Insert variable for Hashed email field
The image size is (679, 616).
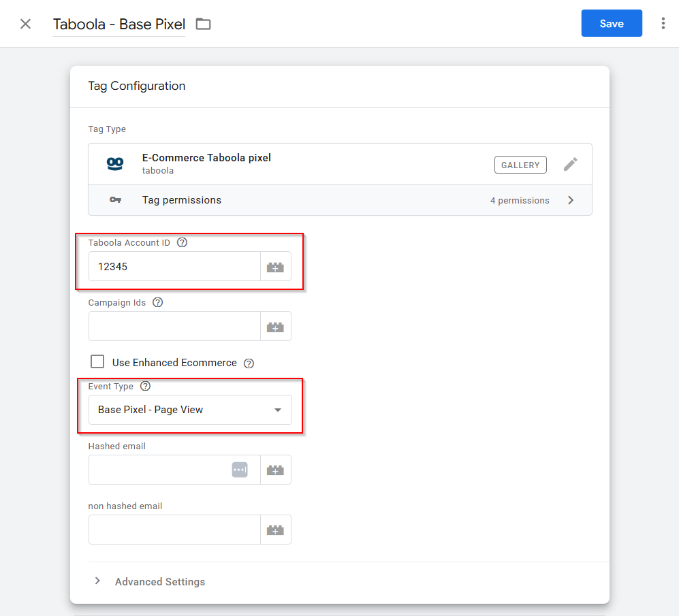[x=275, y=470]
